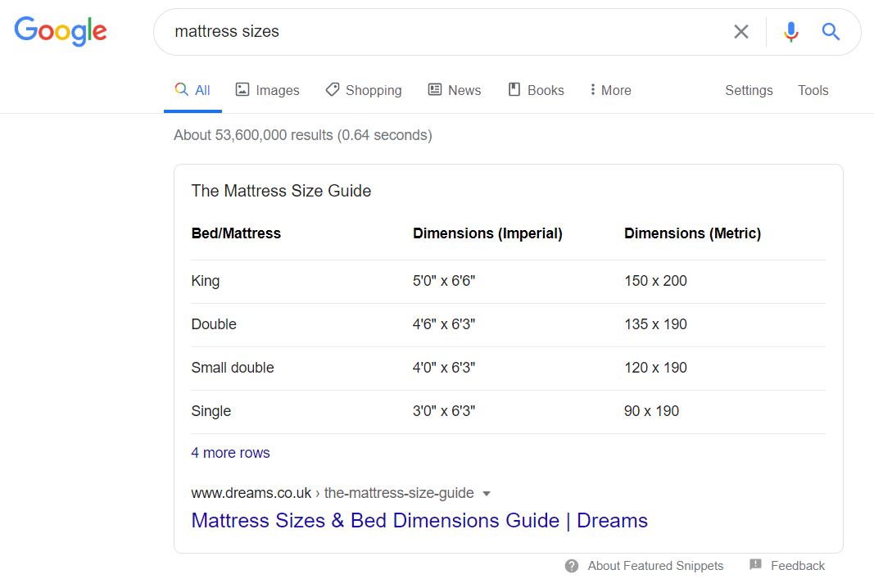Click the question mark icon by Featured Snippets
The image size is (874, 588).
pyautogui.click(x=571, y=566)
